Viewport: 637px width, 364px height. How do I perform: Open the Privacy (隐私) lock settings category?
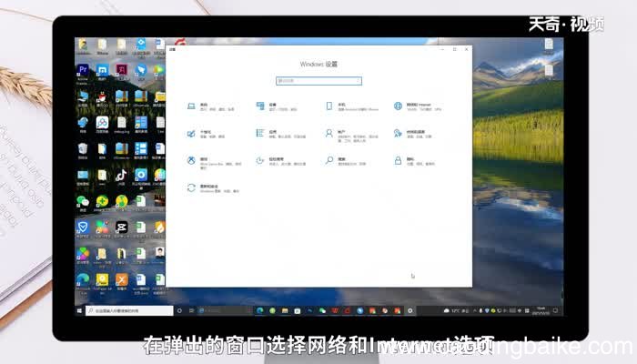[414, 161]
